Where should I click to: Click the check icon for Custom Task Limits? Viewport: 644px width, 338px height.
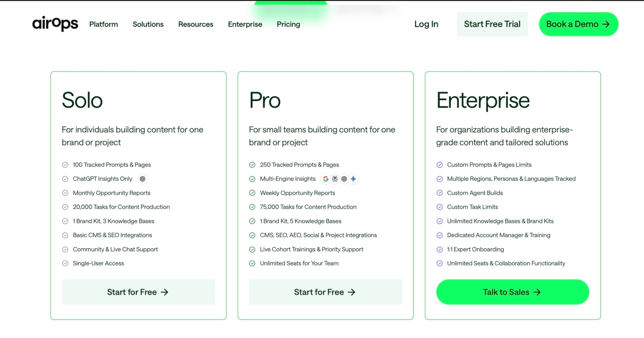440,207
